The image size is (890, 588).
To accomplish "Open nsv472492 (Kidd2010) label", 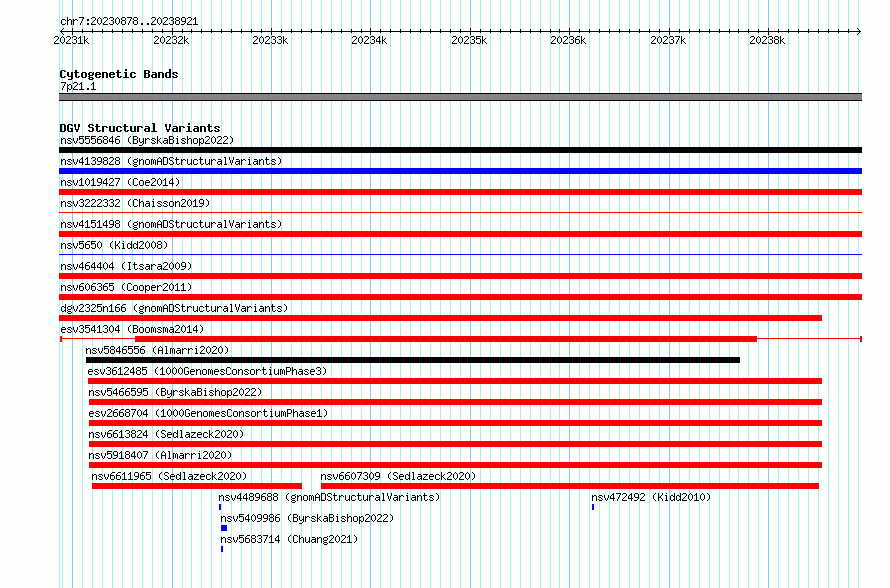I will (x=651, y=497).
